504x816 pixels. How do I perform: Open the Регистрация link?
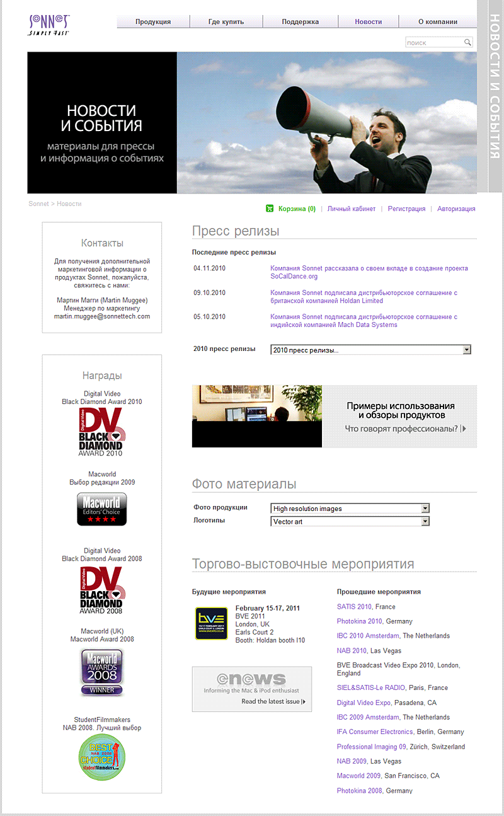[x=406, y=209]
